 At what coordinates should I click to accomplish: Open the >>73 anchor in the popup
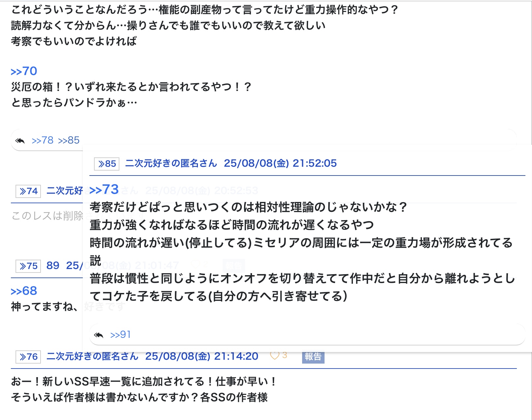click(x=104, y=190)
